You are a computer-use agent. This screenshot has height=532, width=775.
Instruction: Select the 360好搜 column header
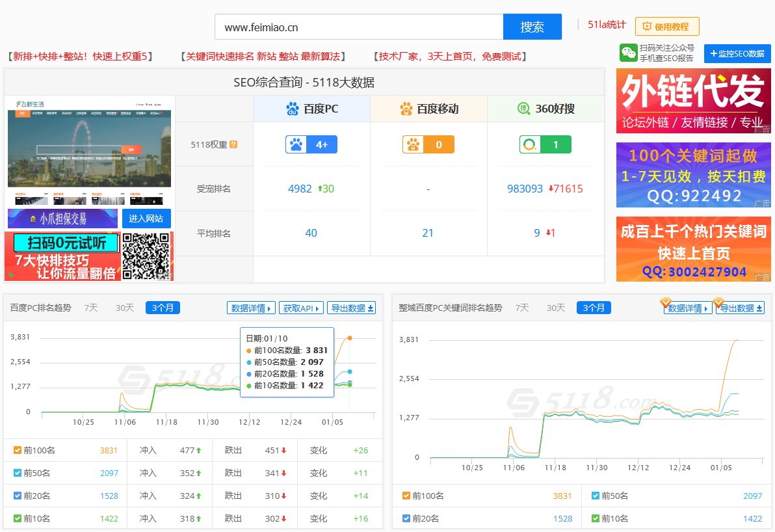point(545,109)
